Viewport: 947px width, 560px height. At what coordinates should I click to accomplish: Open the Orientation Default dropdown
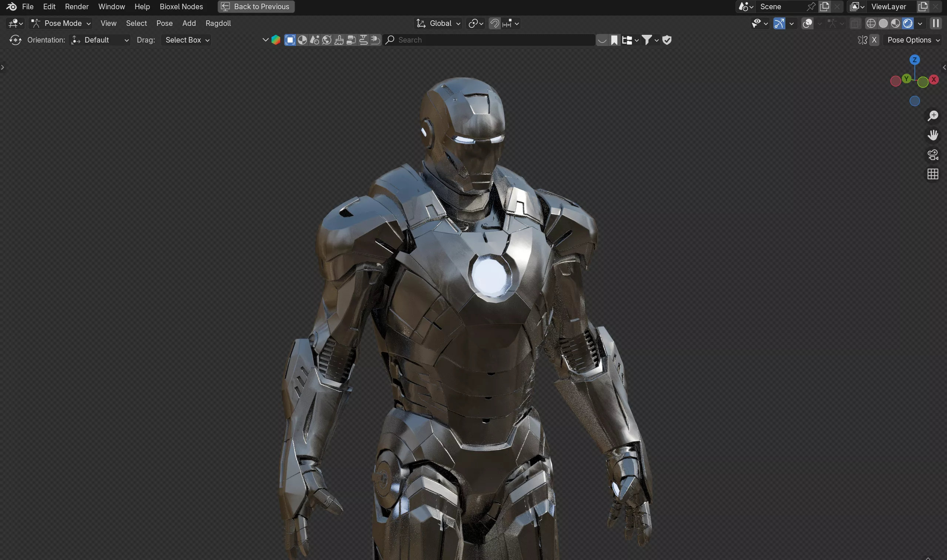[100, 40]
